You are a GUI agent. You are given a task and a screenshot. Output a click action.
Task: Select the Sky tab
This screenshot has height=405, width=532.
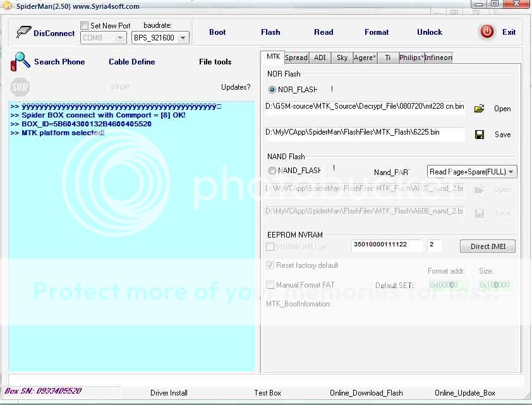click(x=342, y=57)
